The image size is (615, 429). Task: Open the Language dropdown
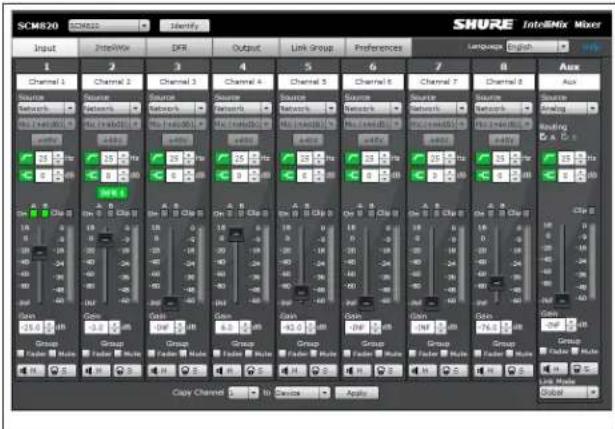pyautogui.click(x=538, y=47)
